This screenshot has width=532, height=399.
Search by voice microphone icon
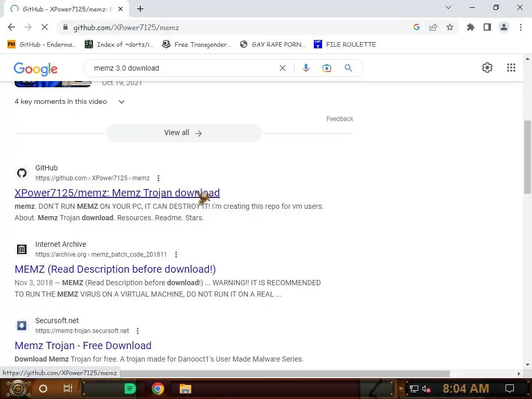point(305,68)
